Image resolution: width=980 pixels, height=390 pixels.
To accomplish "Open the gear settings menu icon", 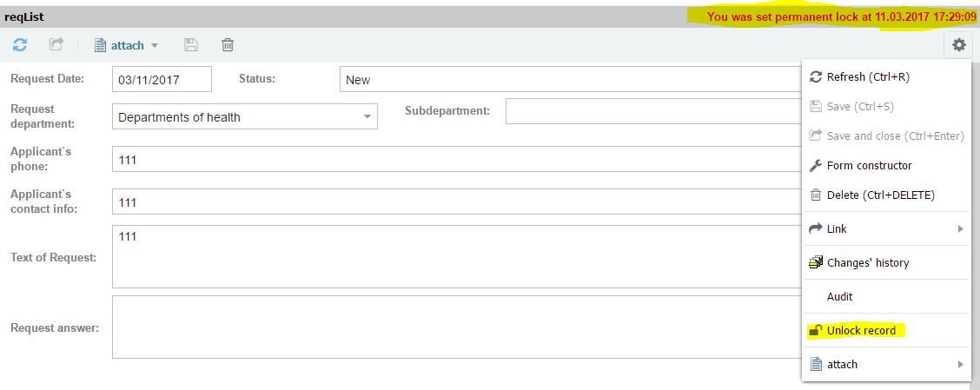I will 959,45.
